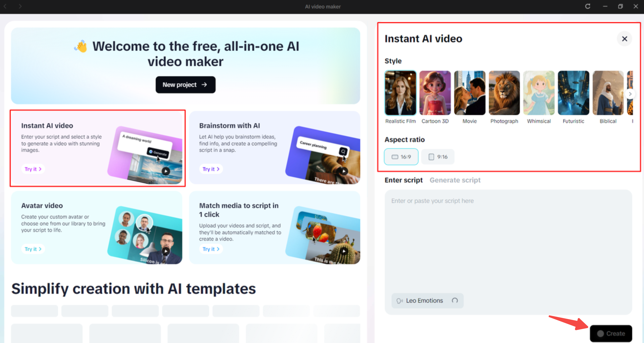
Task: Open Try it on the Avatar video card
Action: pos(33,249)
